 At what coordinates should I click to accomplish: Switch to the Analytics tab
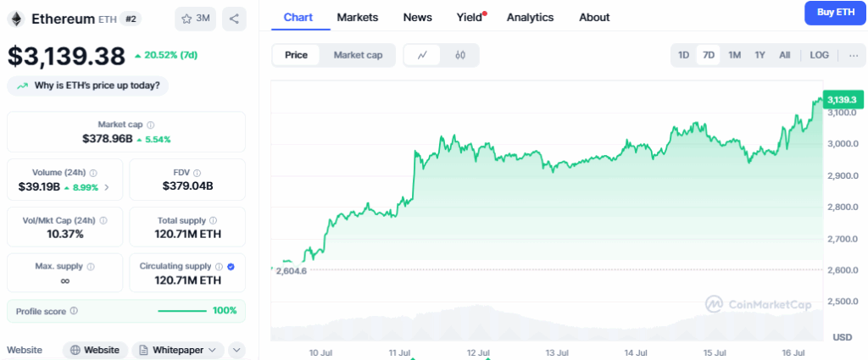(530, 17)
